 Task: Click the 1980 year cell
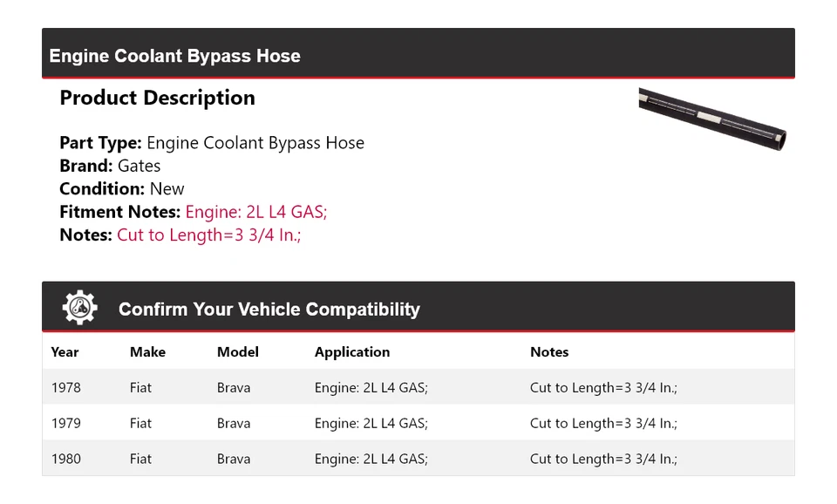(66, 459)
